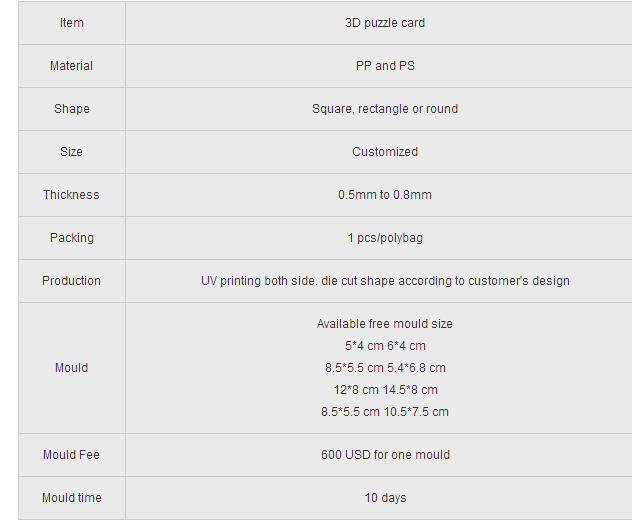This screenshot has height=528, width=632.
Task: Click the Mould row label
Action: click(x=72, y=368)
